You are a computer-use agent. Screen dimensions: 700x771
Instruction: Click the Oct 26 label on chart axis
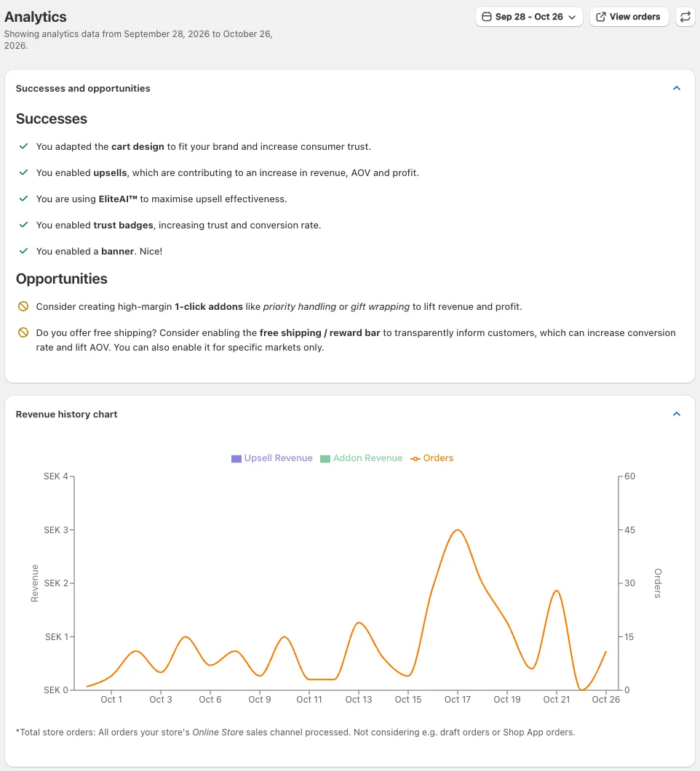pyautogui.click(x=606, y=699)
